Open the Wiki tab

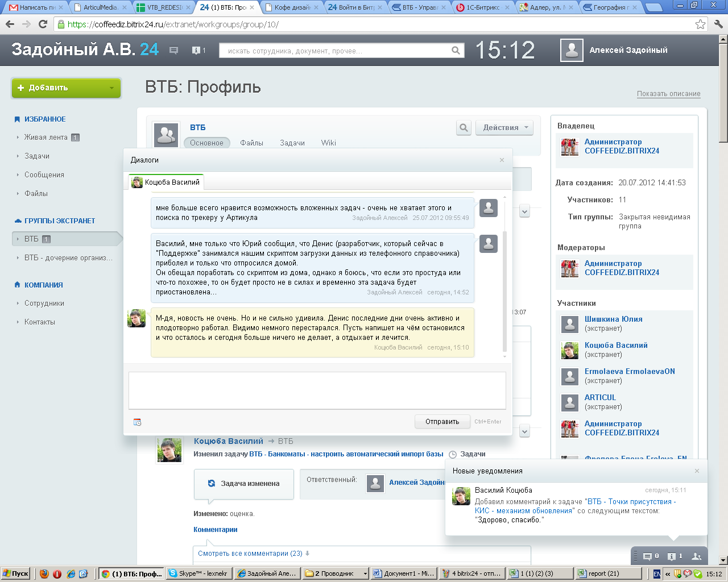[329, 143]
